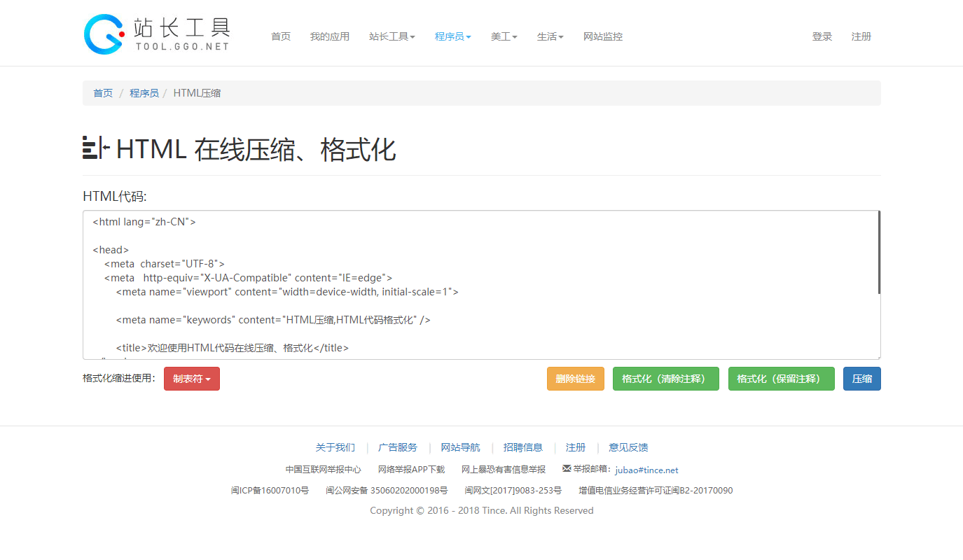The width and height of the screenshot is (963, 560).
Task: Expand the 程序员 navigation dropdown
Action: pyautogui.click(x=452, y=36)
